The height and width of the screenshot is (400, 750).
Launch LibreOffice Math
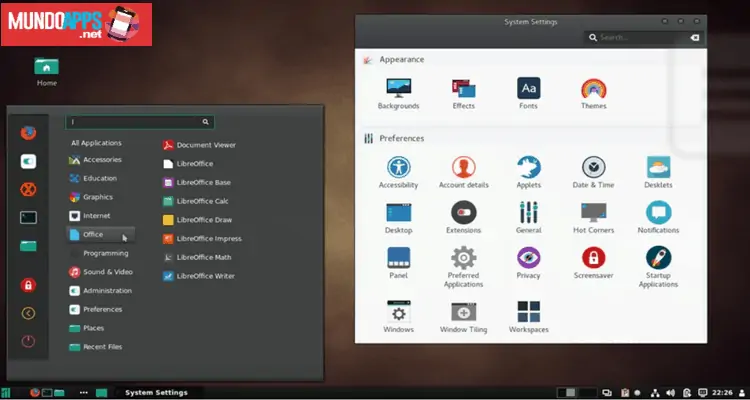(198, 257)
